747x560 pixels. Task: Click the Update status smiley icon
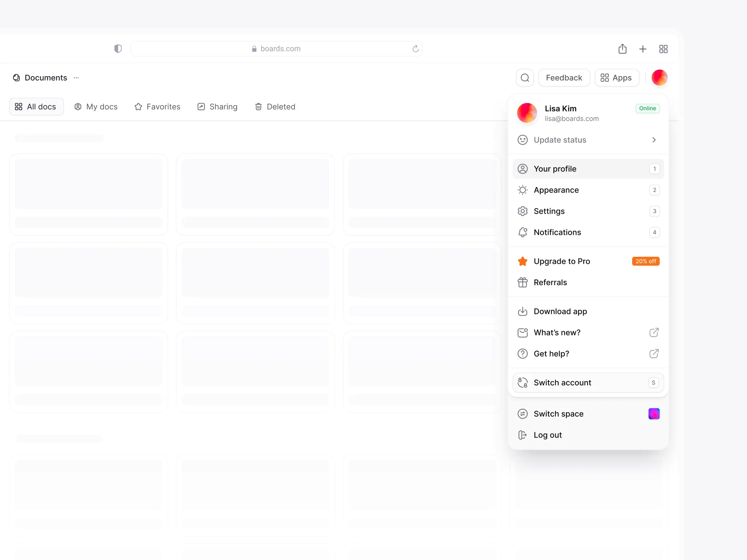tap(523, 140)
